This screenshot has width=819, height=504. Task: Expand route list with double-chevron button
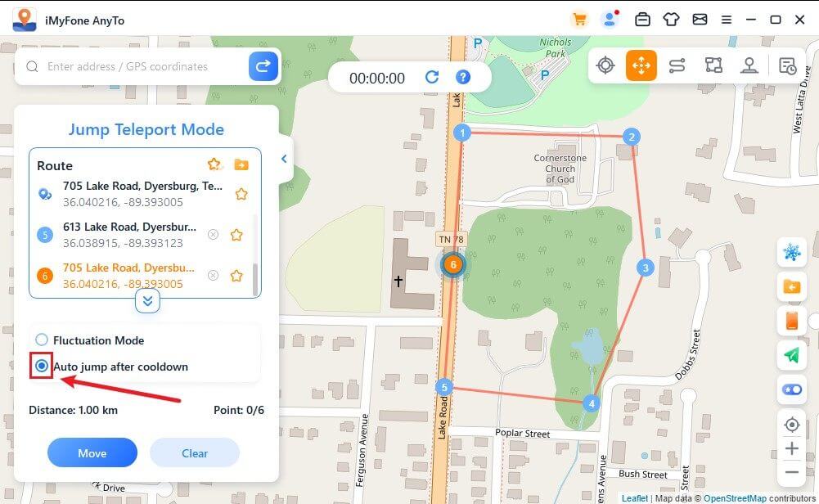pyautogui.click(x=147, y=301)
